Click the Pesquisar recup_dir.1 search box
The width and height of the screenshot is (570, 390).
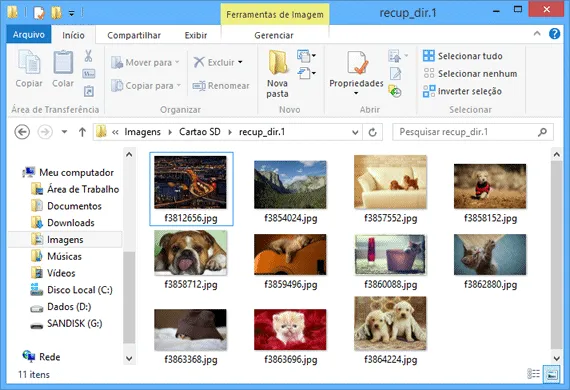pyautogui.click(x=473, y=132)
